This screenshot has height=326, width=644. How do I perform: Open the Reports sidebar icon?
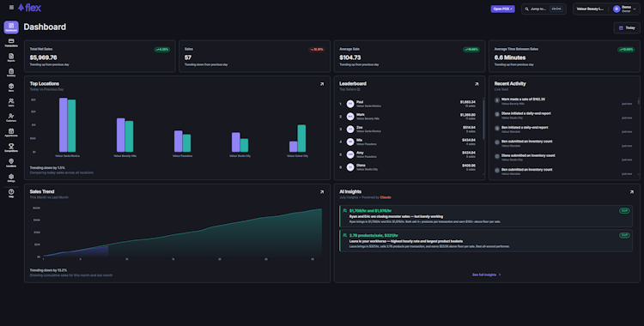[11, 57]
